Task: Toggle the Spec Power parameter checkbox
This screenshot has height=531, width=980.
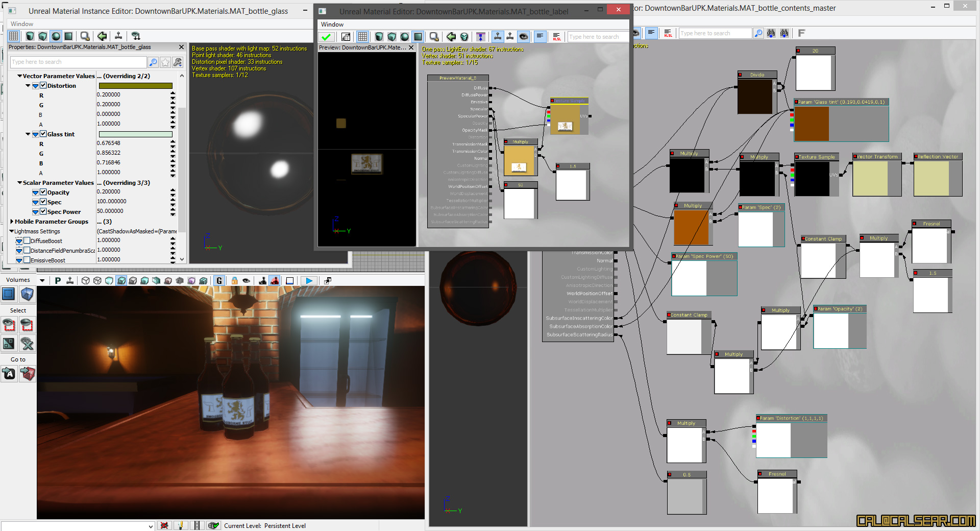Action: [x=43, y=212]
